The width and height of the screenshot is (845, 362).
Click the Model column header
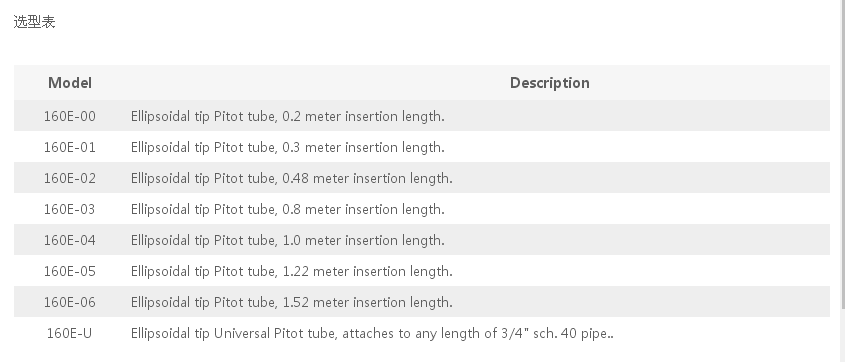70,83
